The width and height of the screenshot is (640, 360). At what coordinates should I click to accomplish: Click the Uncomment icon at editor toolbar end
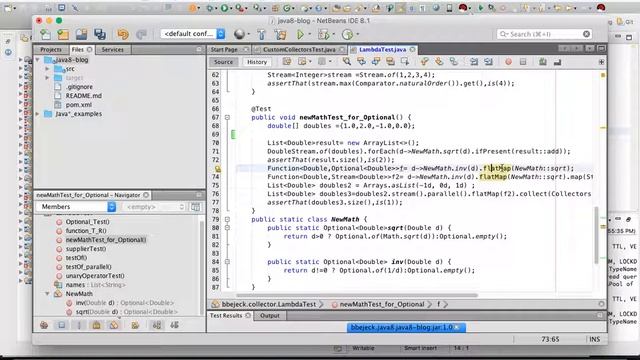(557, 62)
